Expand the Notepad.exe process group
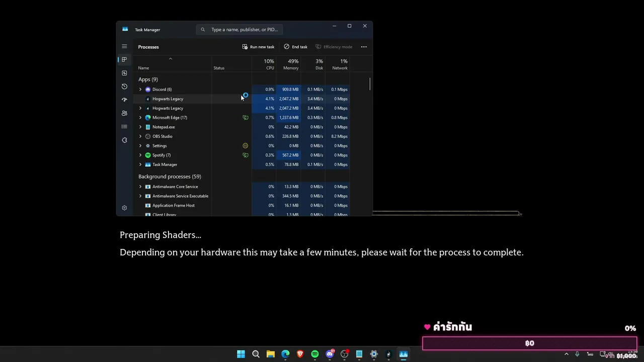644x362 pixels. coord(140,127)
